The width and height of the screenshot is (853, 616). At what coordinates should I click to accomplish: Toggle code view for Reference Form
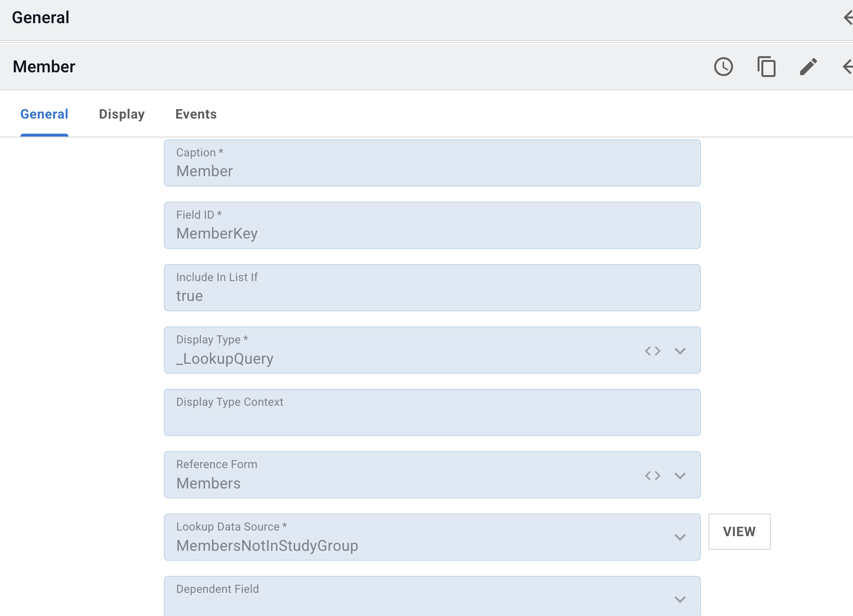click(652, 476)
